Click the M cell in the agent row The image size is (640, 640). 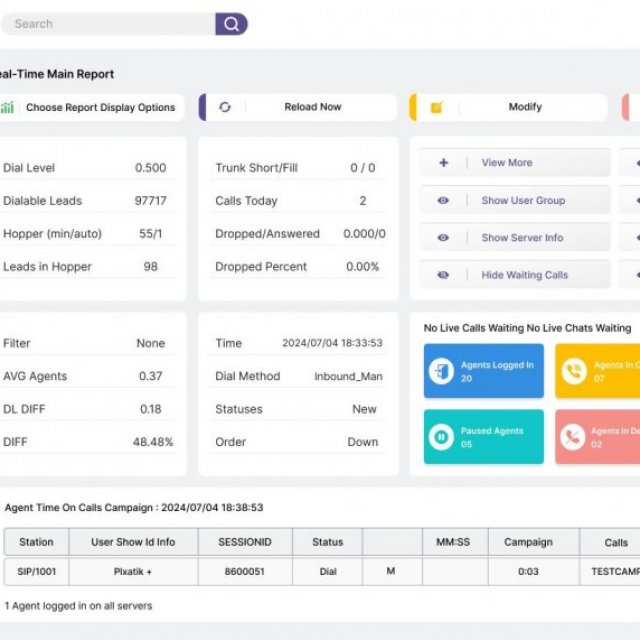[x=391, y=571]
